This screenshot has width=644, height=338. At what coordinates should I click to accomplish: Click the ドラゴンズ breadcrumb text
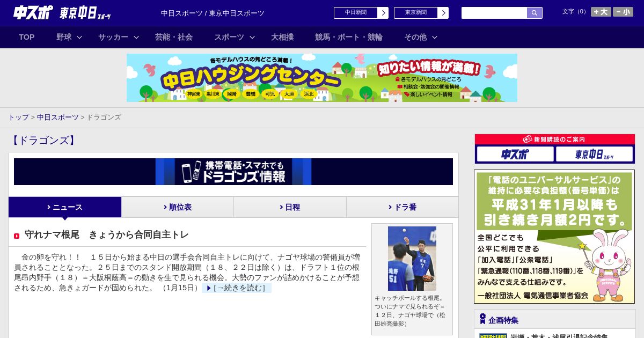pyautogui.click(x=104, y=117)
